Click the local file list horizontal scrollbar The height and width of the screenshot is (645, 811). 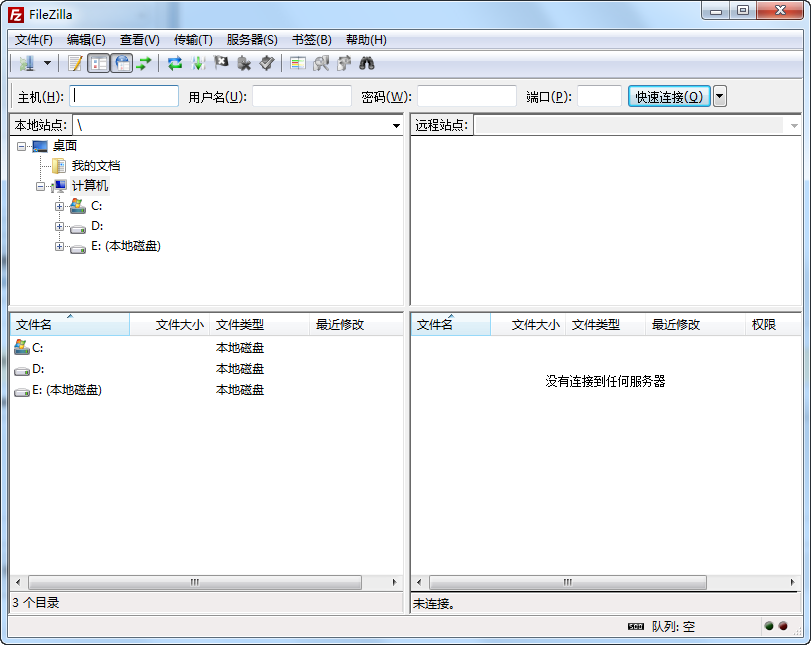(x=195, y=582)
